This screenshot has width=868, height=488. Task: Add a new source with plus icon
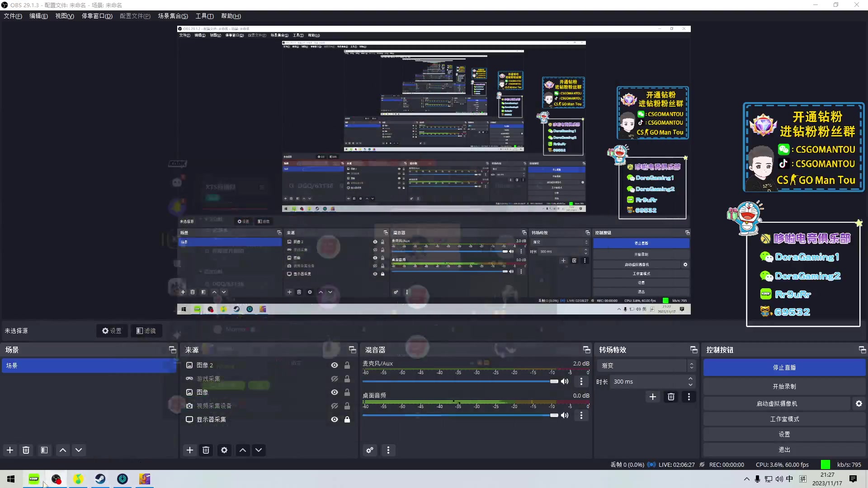point(190,450)
